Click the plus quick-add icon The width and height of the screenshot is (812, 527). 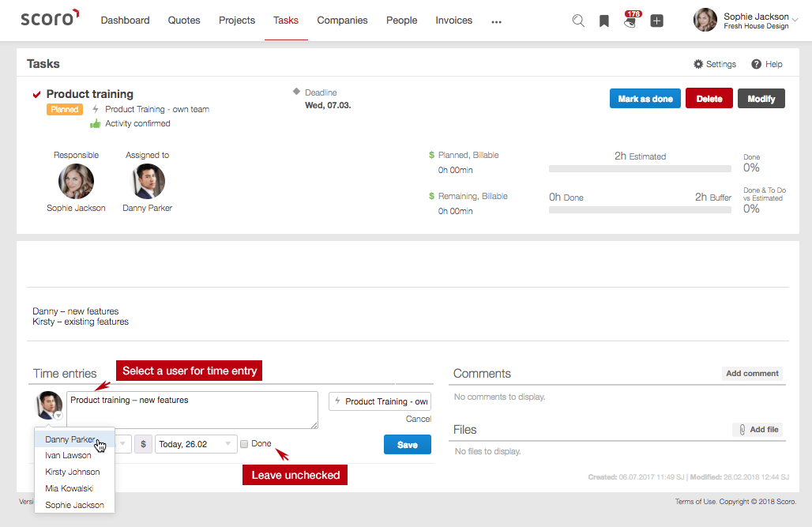click(656, 21)
